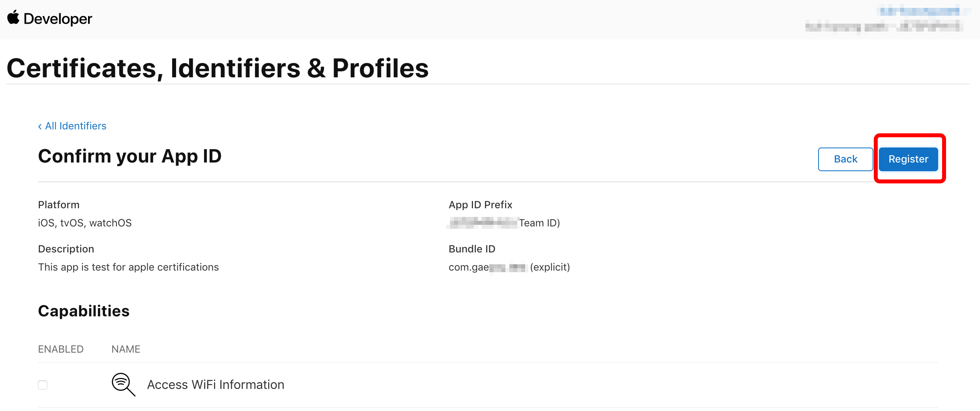Go back with the Back button
980x411 pixels.
(x=845, y=159)
